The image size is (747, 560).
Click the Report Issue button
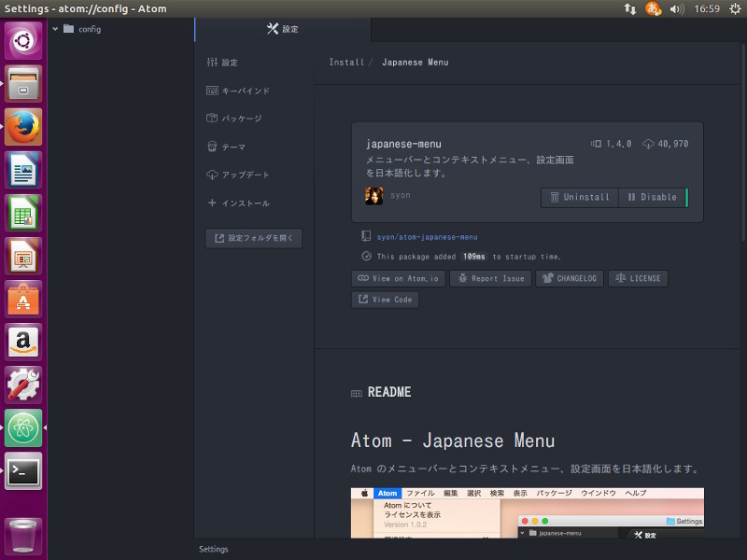coord(491,278)
